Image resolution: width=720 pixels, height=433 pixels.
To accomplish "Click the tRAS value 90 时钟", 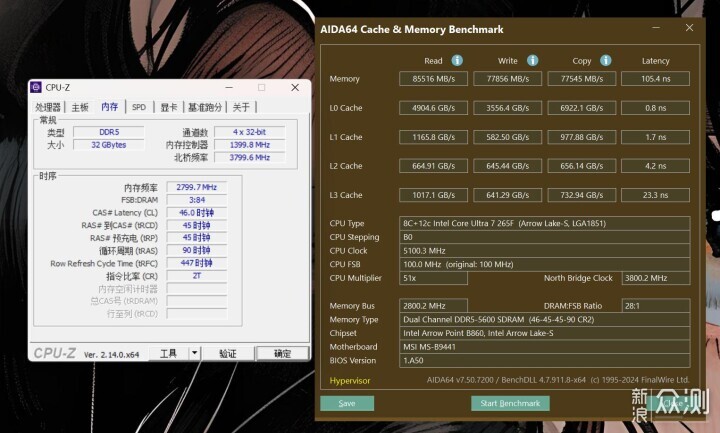I will (197, 250).
